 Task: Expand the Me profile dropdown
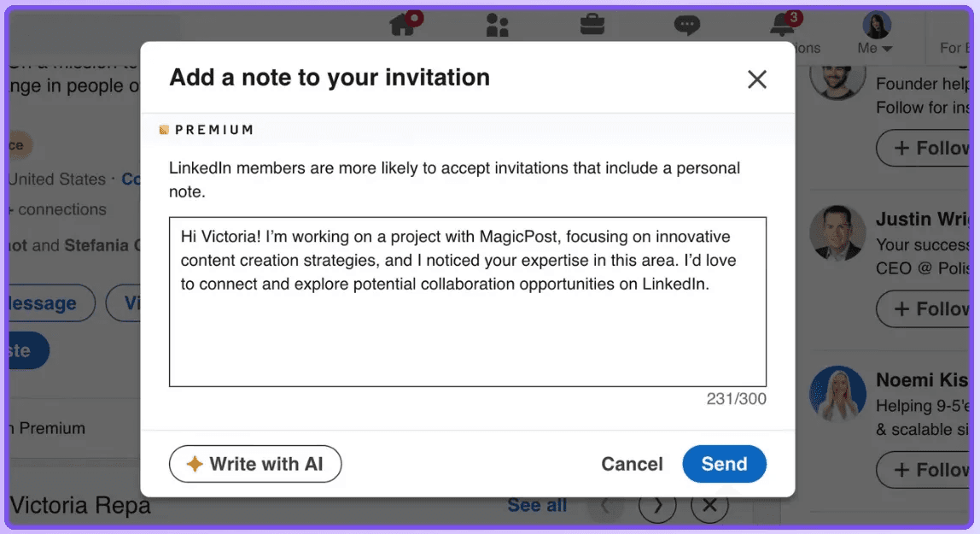coord(876,32)
